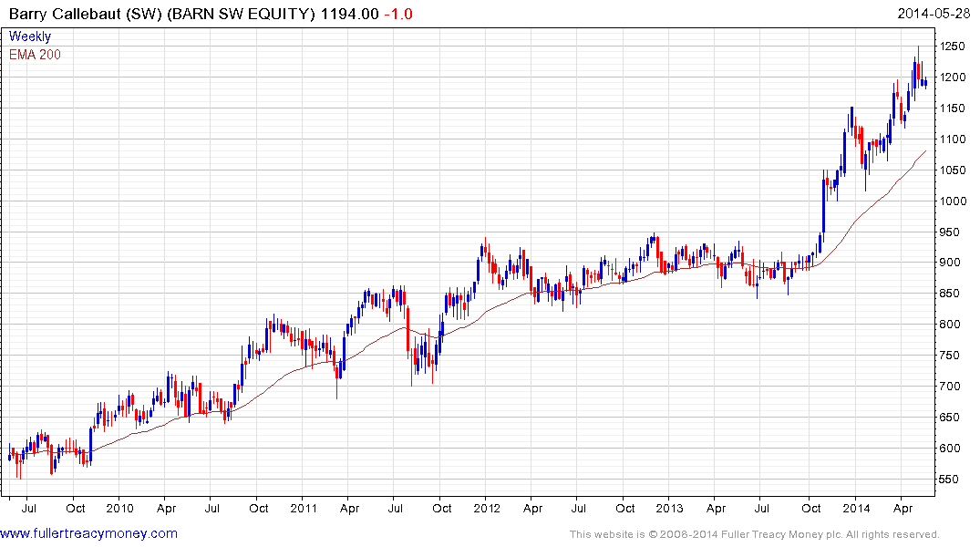
Task: Click the 950 price axis label
Action: point(949,232)
